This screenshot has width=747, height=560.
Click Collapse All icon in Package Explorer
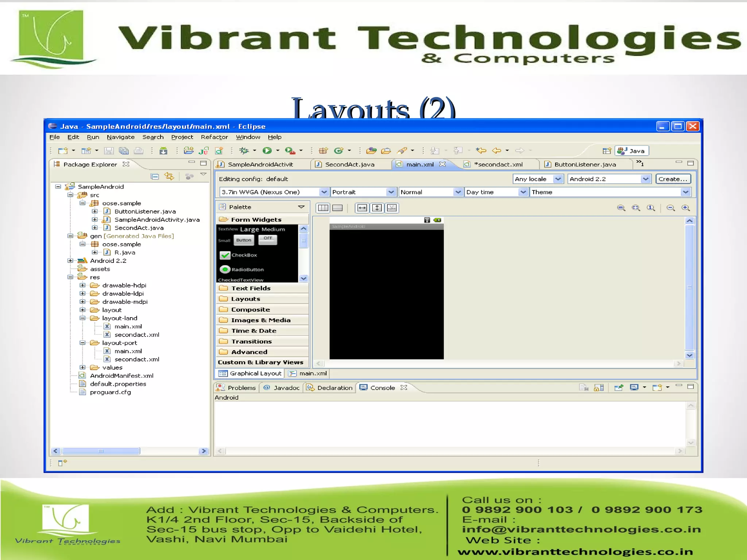tap(155, 176)
